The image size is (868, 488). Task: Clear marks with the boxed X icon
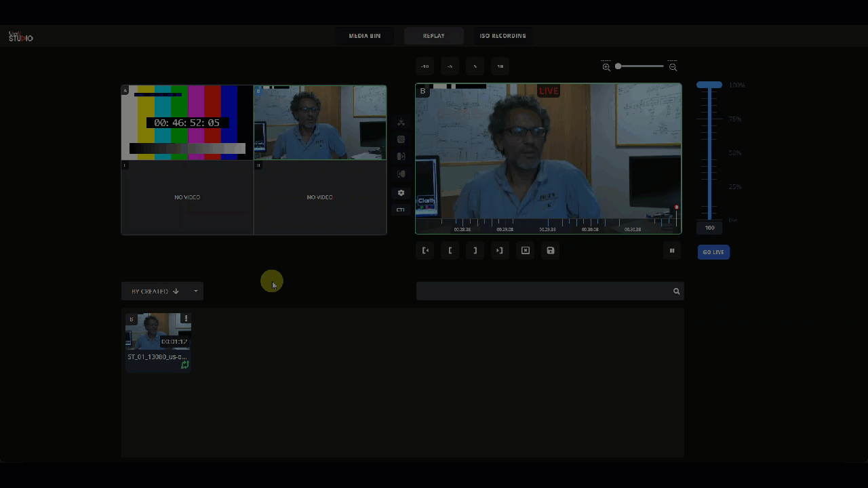pyautogui.click(x=526, y=251)
